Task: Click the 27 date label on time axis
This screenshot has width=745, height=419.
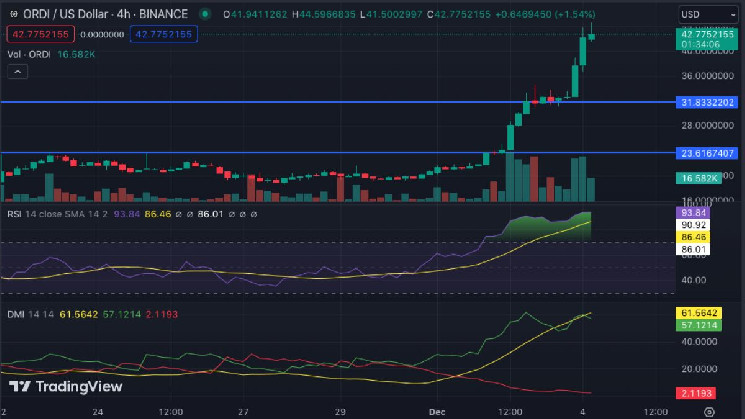Action: point(243,412)
